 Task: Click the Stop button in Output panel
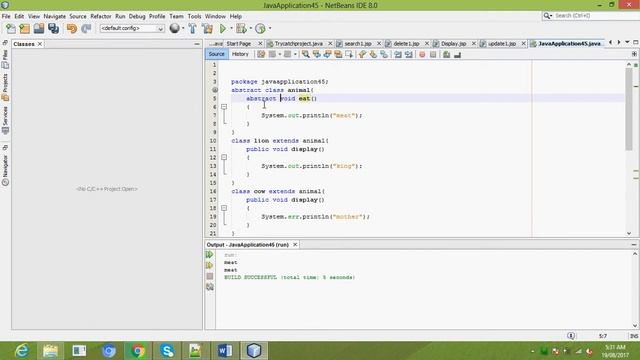click(x=209, y=276)
